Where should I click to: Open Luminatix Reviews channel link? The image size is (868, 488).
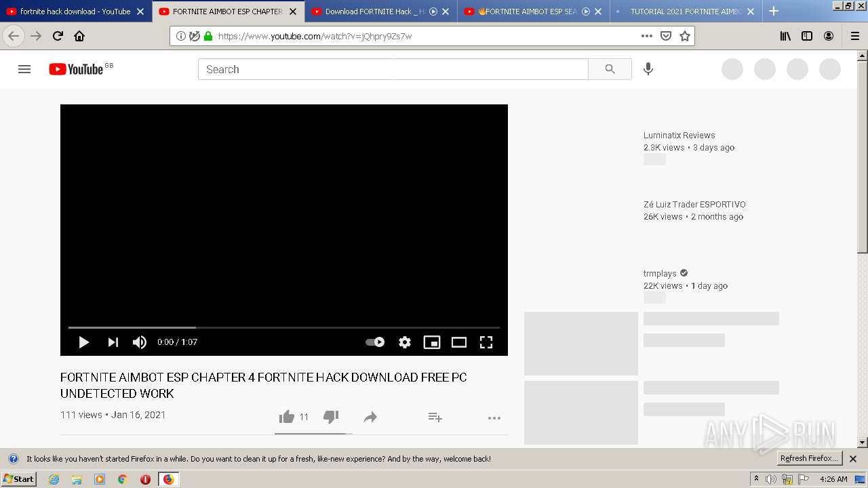pyautogui.click(x=679, y=136)
